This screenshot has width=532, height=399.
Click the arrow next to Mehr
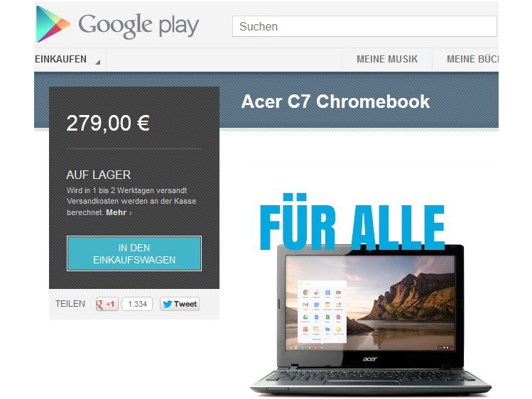tap(131, 213)
